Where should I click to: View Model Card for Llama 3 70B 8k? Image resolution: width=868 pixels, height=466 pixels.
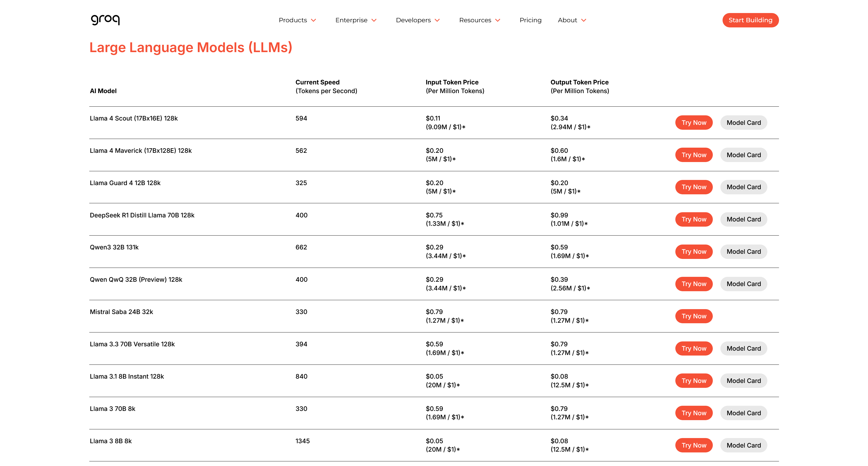pyautogui.click(x=743, y=413)
